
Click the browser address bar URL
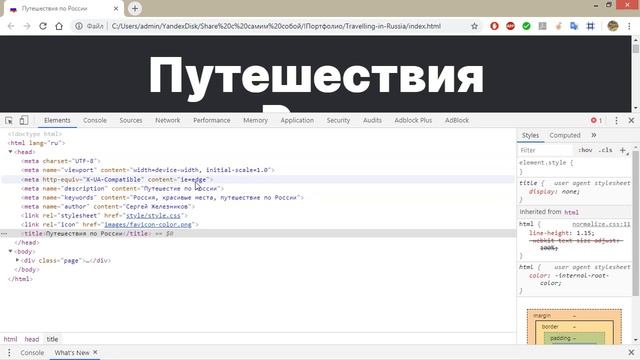click(276, 26)
